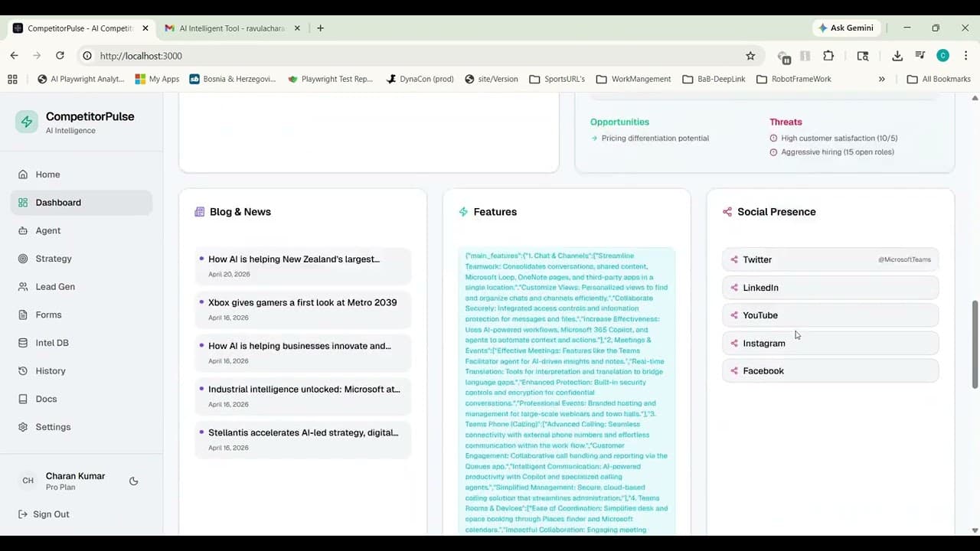Switch to AI Intelligent Tool Gmail tab

click(x=230, y=28)
